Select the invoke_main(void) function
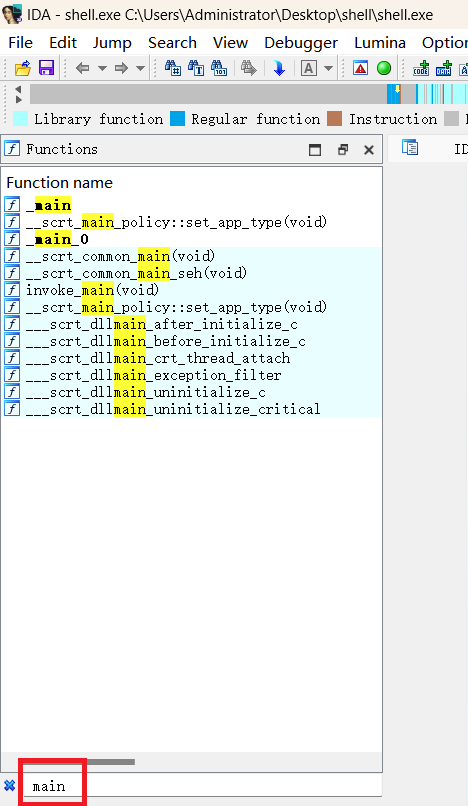Screen dimensions: 468x806 point(93,290)
